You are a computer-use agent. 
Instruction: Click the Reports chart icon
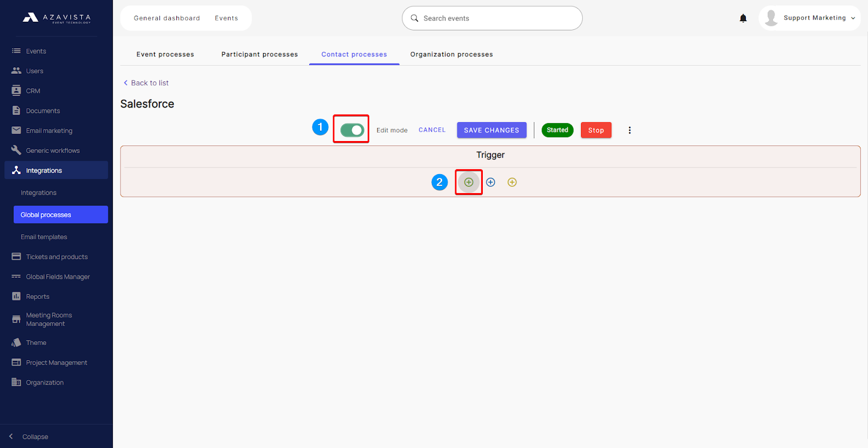[x=16, y=296]
